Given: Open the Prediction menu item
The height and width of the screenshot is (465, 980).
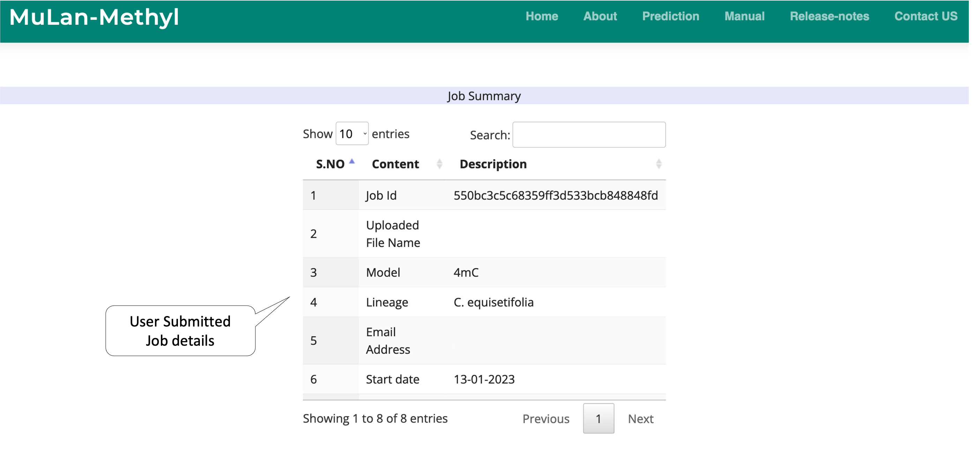Looking at the screenshot, I should [x=670, y=16].
